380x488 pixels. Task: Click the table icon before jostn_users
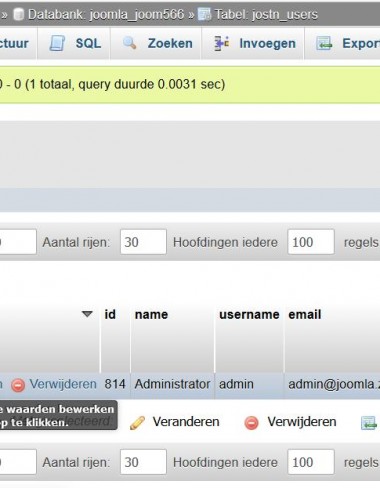pyautogui.click(x=204, y=14)
